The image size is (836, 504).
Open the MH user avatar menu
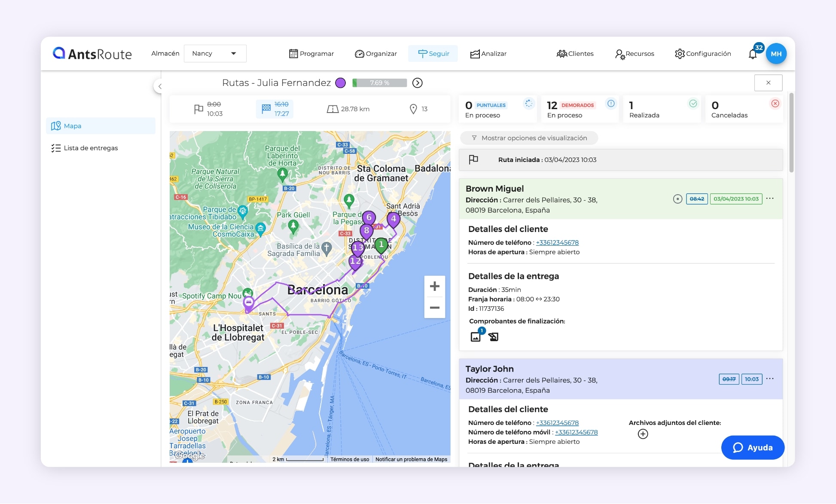(776, 54)
